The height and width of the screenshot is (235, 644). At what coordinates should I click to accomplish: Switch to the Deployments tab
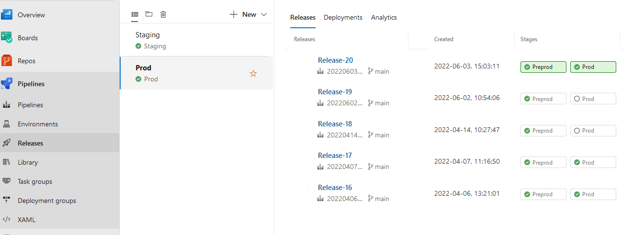pyautogui.click(x=343, y=17)
